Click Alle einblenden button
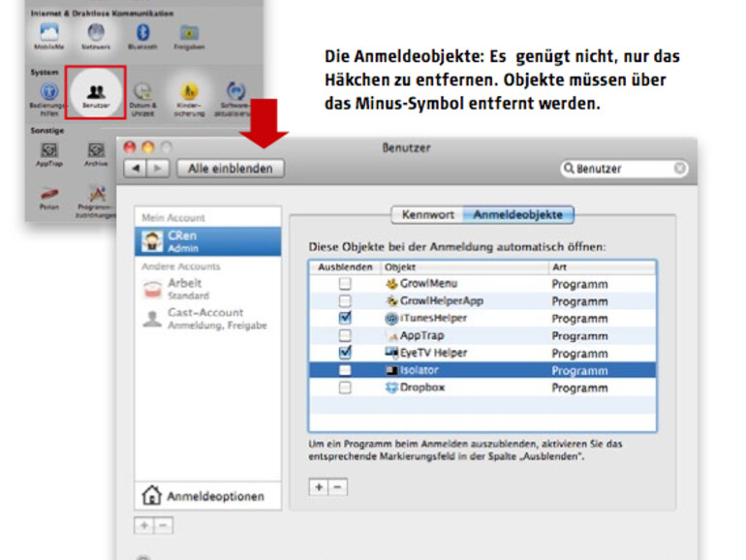 231,169
